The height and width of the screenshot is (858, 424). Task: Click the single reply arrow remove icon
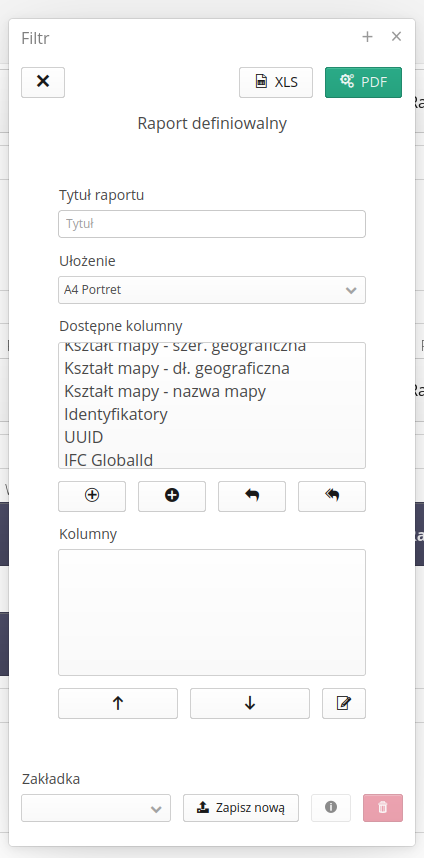click(252, 496)
